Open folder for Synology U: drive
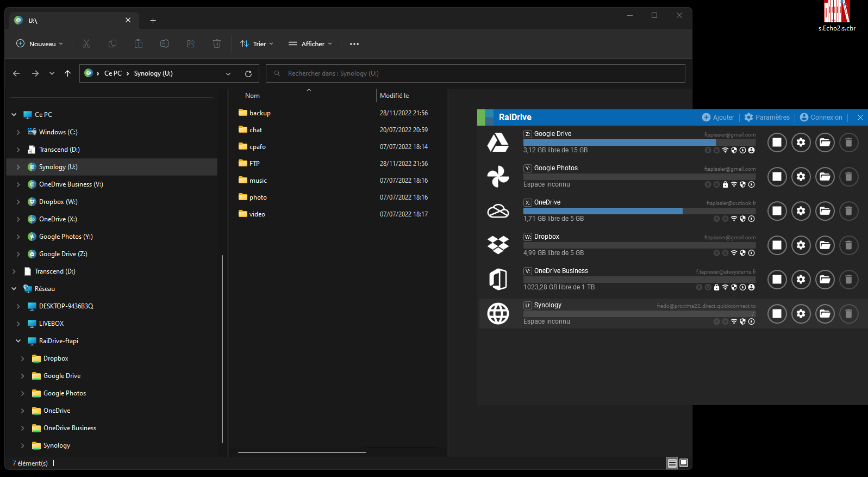868x477 pixels. (825, 314)
